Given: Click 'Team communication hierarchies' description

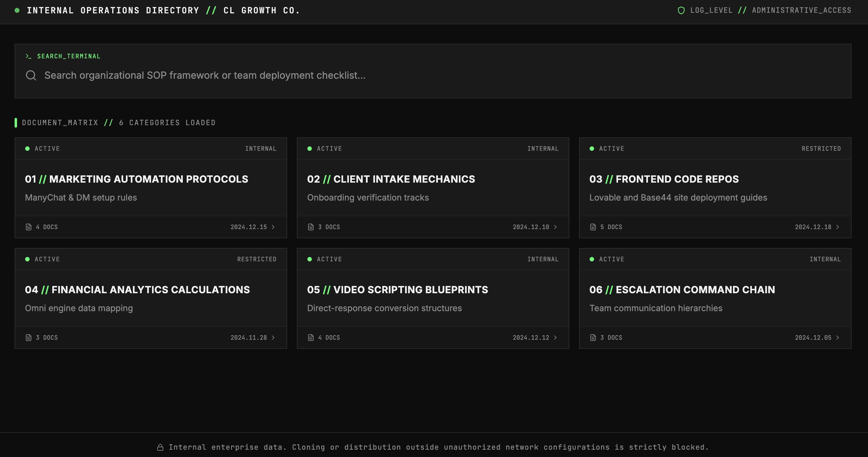Looking at the screenshot, I should 656,308.
